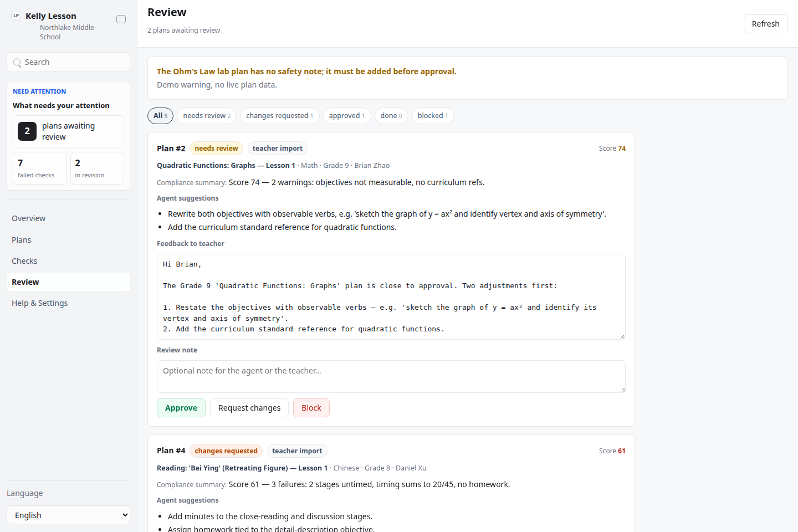The width and height of the screenshot is (798, 532).
Task: Toggle the sidebar collapse icon
Action: [121, 19]
